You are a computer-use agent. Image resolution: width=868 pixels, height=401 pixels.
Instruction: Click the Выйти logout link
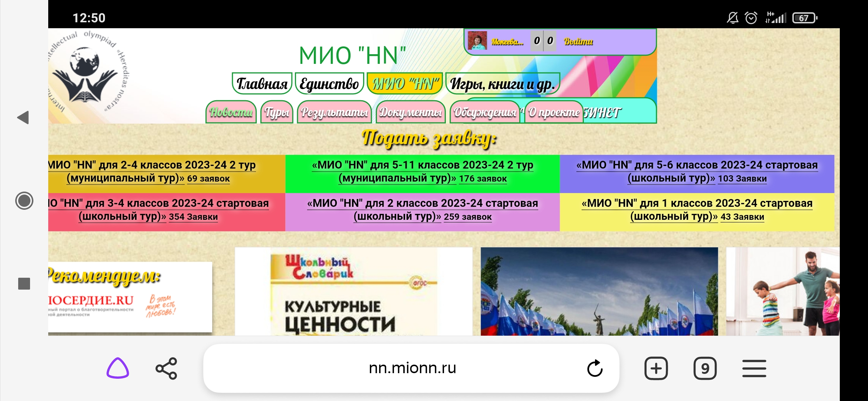click(x=578, y=41)
